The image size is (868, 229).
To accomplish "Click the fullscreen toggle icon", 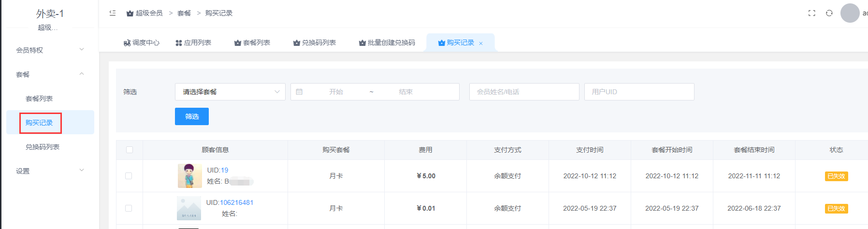I will click(811, 13).
